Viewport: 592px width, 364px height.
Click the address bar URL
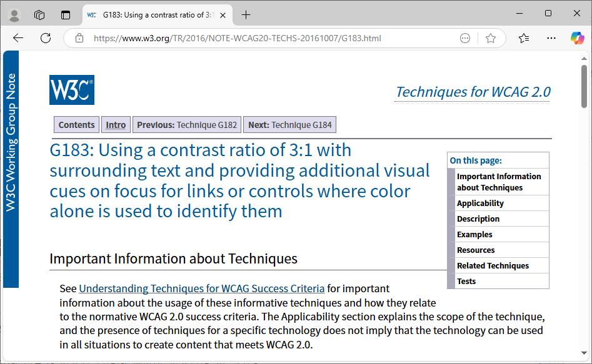coord(237,38)
